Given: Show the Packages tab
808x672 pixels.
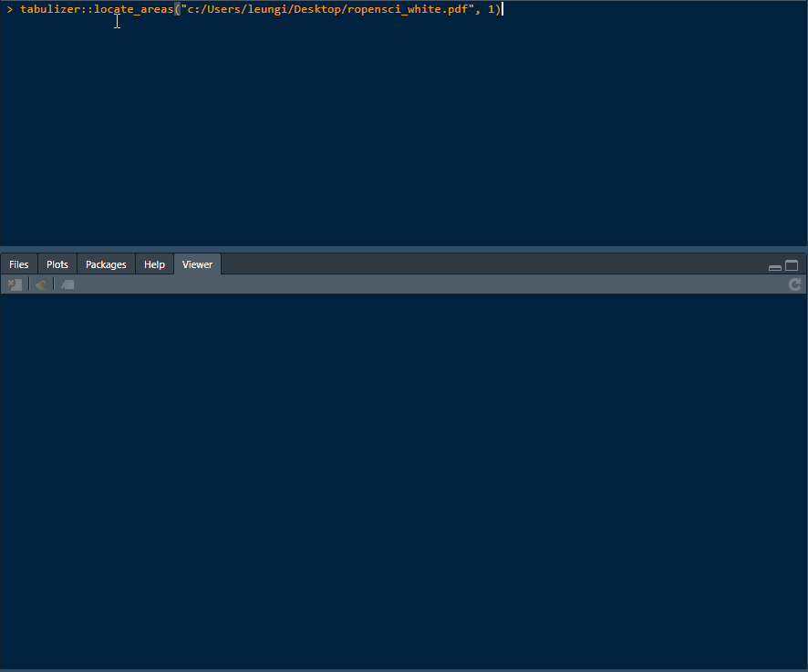Looking at the screenshot, I should pyautogui.click(x=106, y=264).
